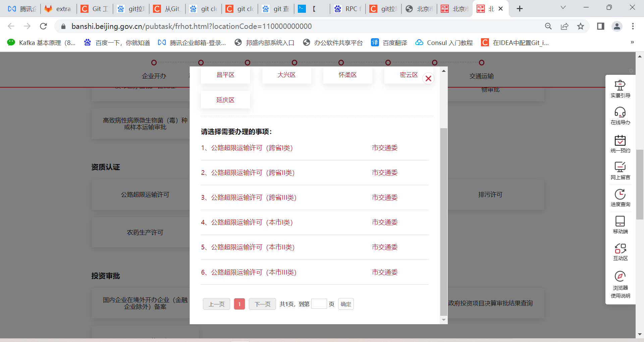
Task: Open 进度查询 clock icon
Action: pos(620,198)
